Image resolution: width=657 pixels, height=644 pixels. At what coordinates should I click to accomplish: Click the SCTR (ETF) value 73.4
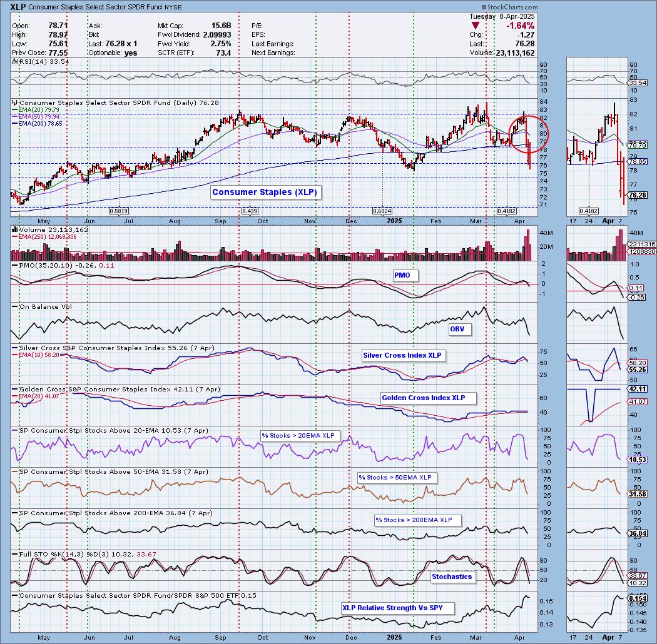224,53
